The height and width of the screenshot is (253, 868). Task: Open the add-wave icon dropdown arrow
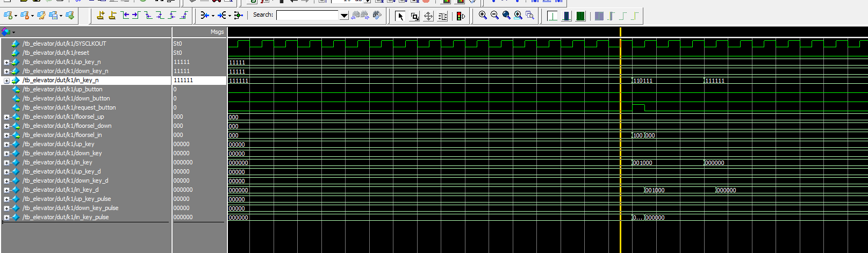click(17, 16)
